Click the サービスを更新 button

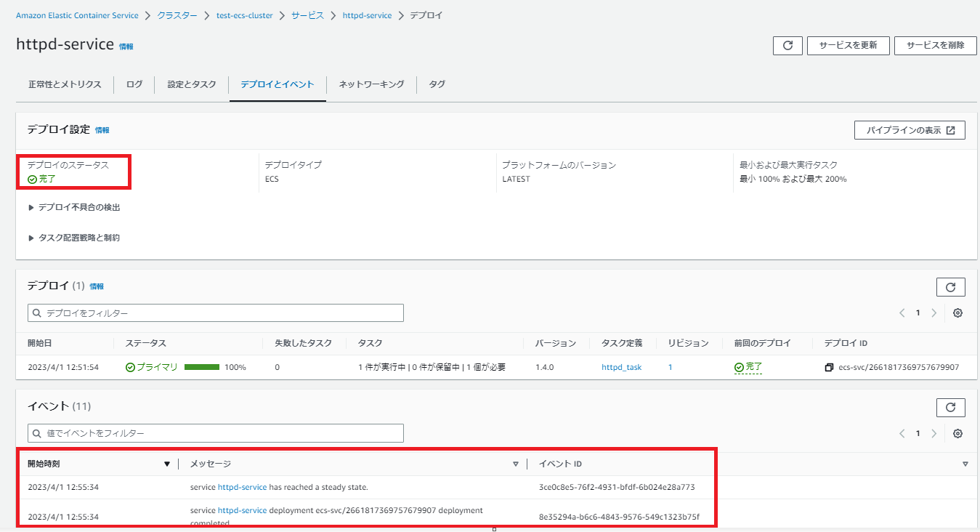(x=848, y=45)
